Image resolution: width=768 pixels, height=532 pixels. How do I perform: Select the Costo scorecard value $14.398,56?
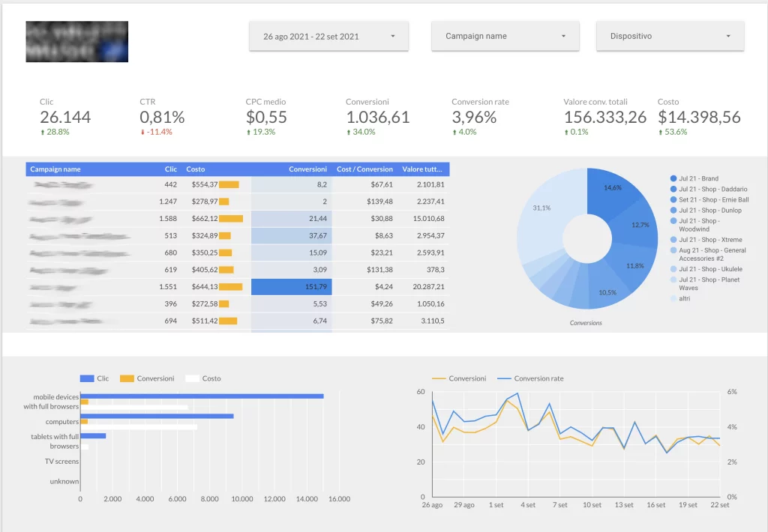point(699,117)
